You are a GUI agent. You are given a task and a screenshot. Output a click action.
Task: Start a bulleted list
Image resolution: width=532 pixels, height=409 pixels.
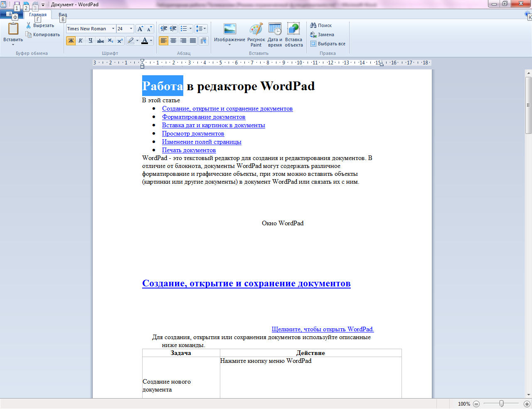184,29
